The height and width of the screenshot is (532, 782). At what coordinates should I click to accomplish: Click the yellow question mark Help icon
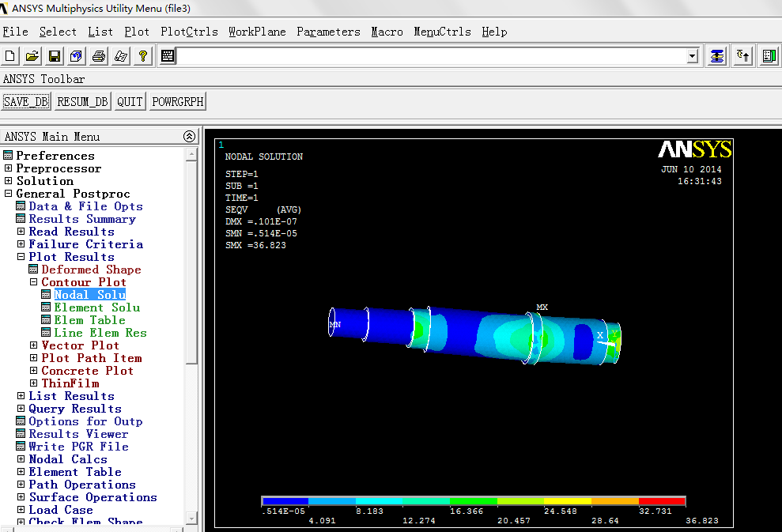143,56
